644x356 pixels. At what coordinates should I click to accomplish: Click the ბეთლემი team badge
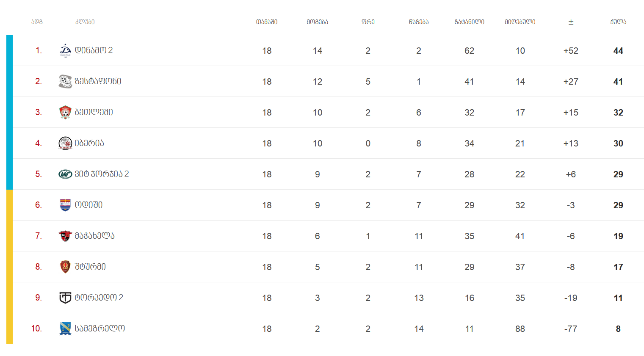tap(65, 112)
